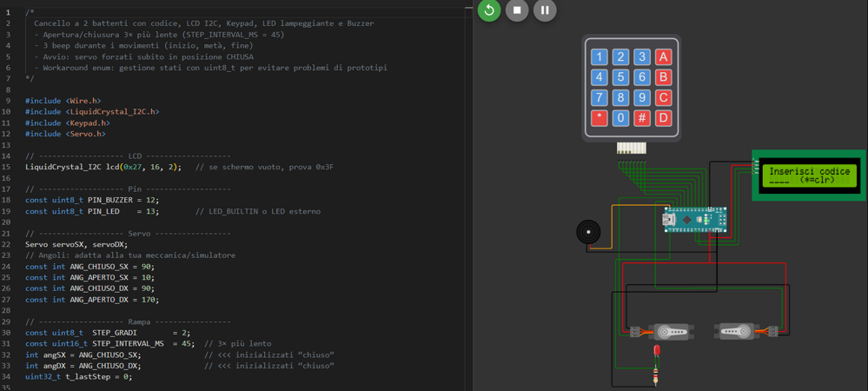Click the red LED component

click(x=657, y=352)
